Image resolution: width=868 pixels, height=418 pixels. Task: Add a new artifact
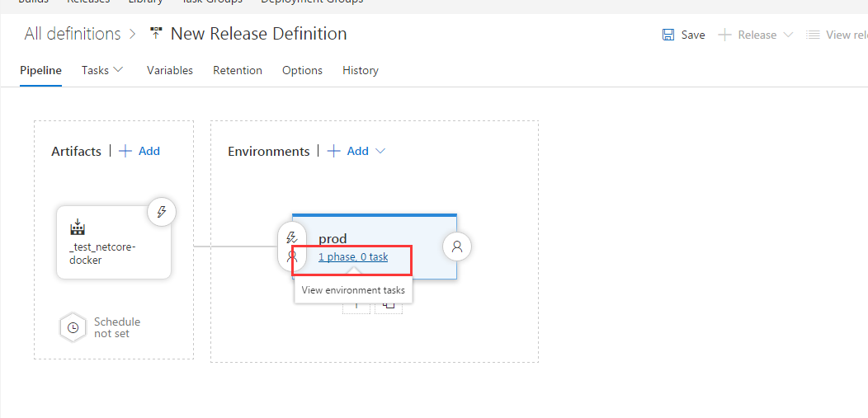pos(139,151)
